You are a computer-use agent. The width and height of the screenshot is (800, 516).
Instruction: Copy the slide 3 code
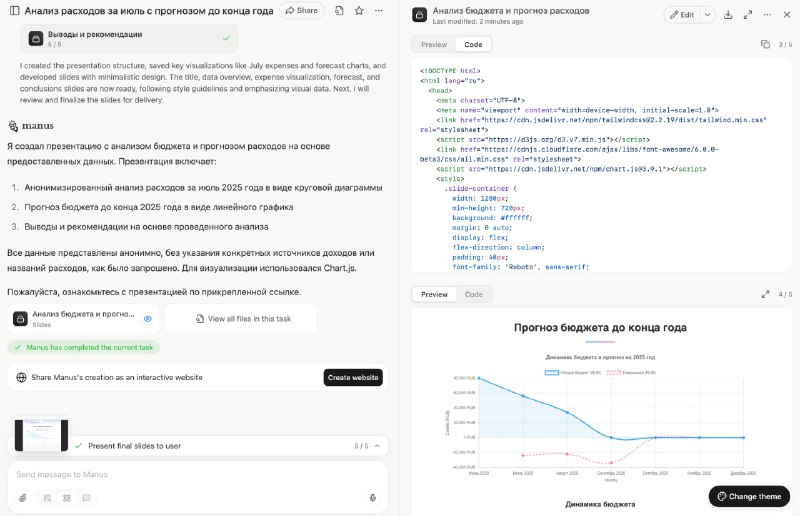click(765, 44)
